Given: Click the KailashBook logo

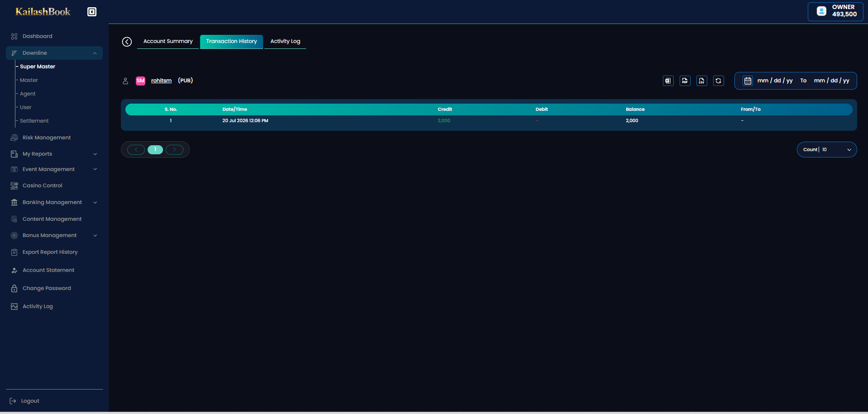Looking at the screenshot, I should [43, 12].
